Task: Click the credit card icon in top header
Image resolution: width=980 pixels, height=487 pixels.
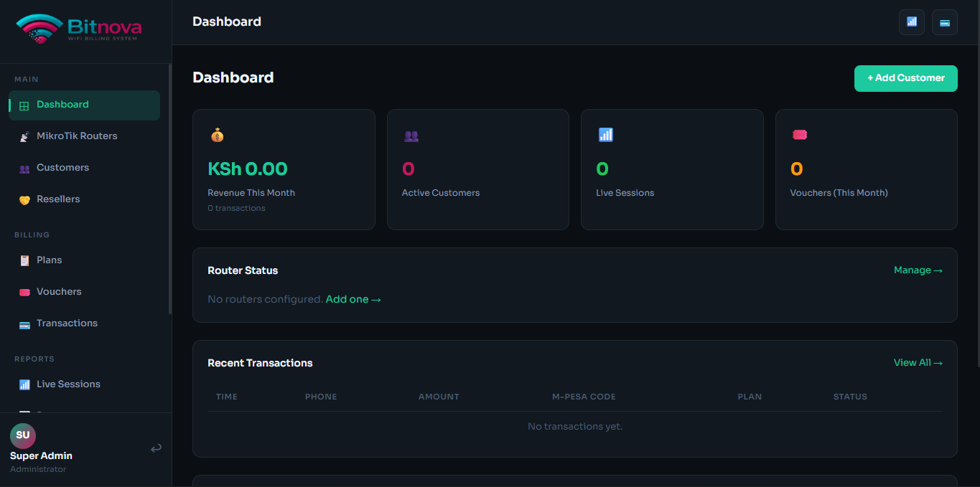Action: pyautogui.click(x=945, y=22)
